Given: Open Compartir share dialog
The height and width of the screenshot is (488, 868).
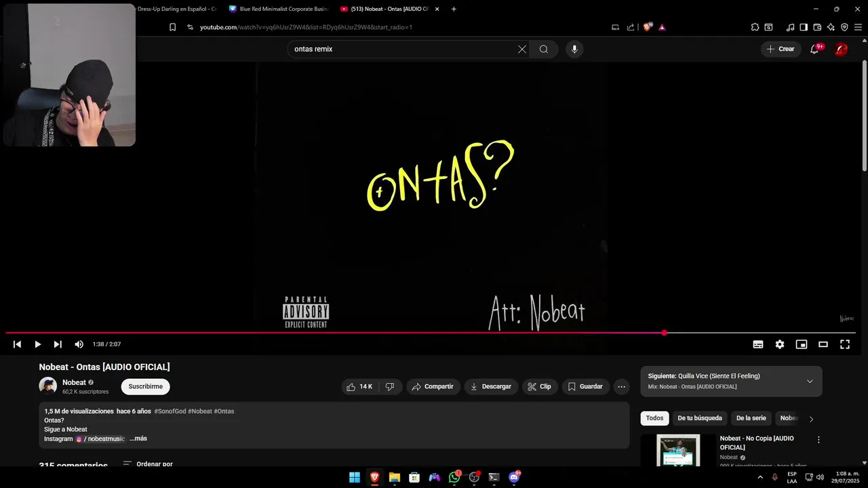Looking at the screenshot, I should (x=433, y=386).
